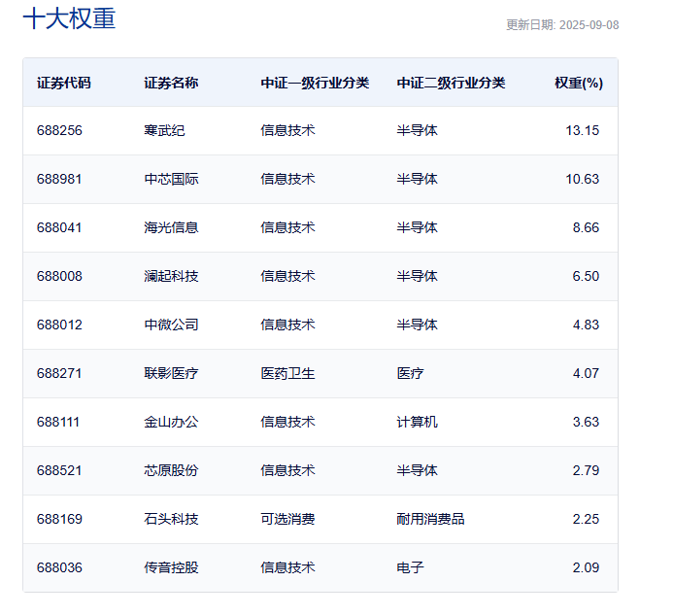
Task: Click 半导体 in the 寒武纪 row
Action: pos(418,130)
